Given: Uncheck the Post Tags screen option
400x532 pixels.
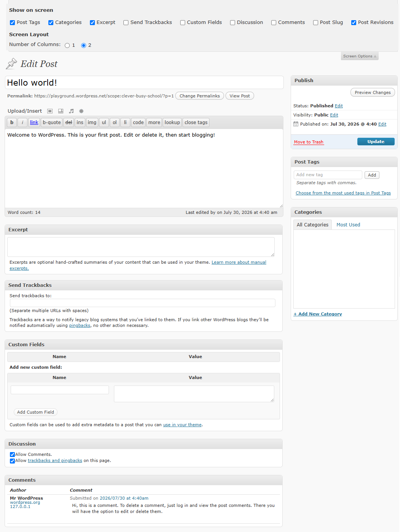Looking at the screenshot, I should coord(13,22).
